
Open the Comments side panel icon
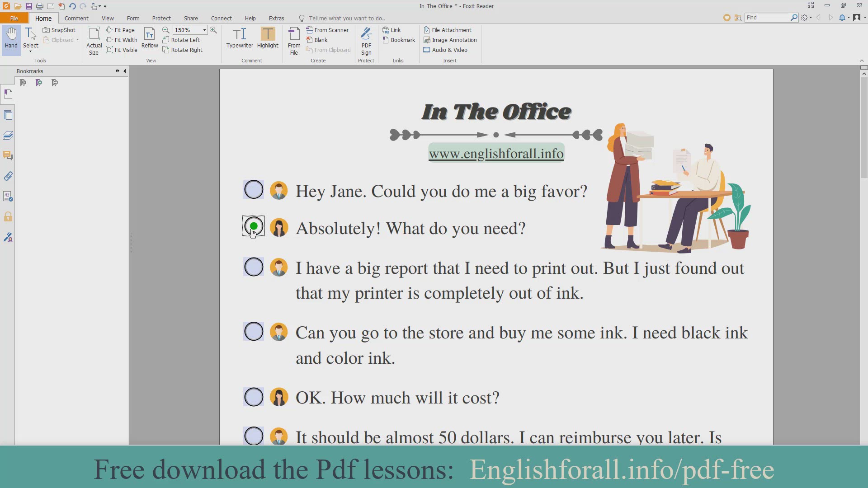8,156
